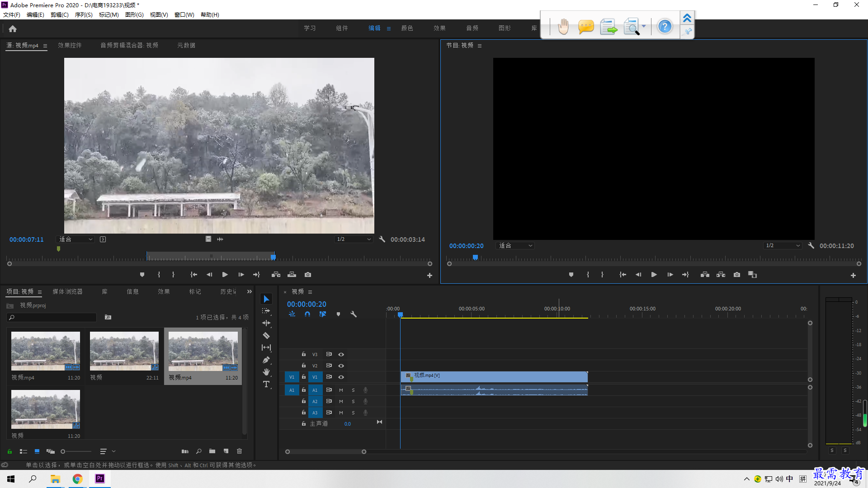This screenshot has width=868, height=488.
Task: Open the 音频 workspace
Action: coord(472,28)
